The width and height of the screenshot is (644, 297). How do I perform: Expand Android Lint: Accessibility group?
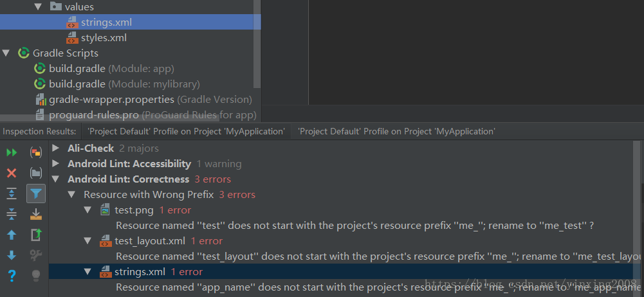[56, 164]
